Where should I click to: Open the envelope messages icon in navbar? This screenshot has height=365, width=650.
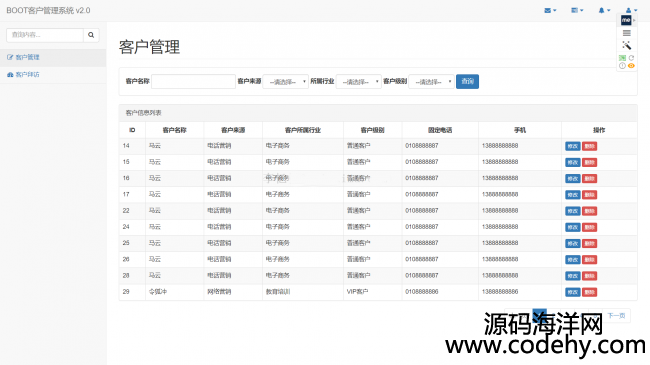click(547, 10)
